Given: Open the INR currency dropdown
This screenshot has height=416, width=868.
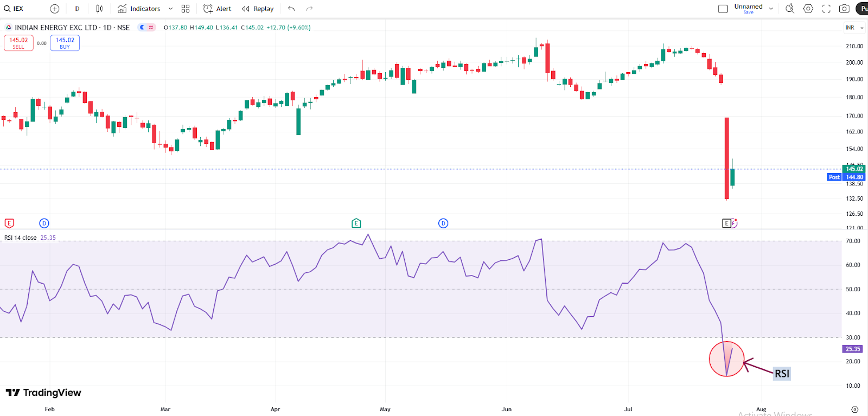Looking at the screenshot, I should [854, 28].
